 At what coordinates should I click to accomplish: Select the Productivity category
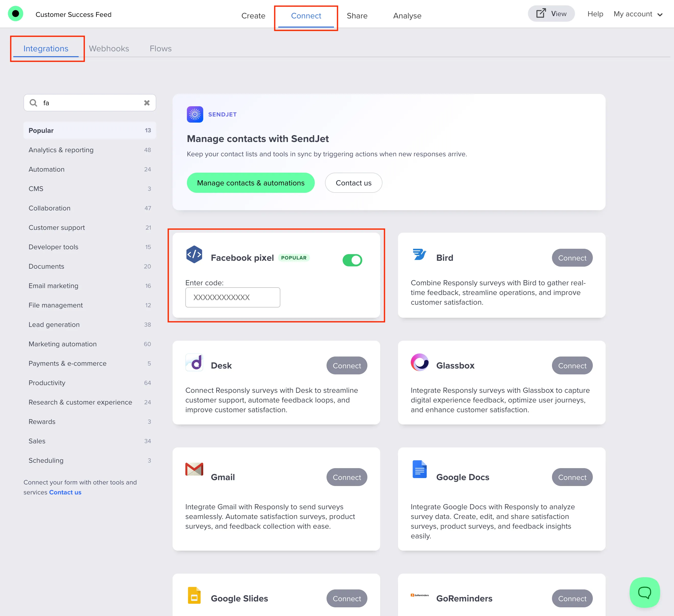pos(90,383)
